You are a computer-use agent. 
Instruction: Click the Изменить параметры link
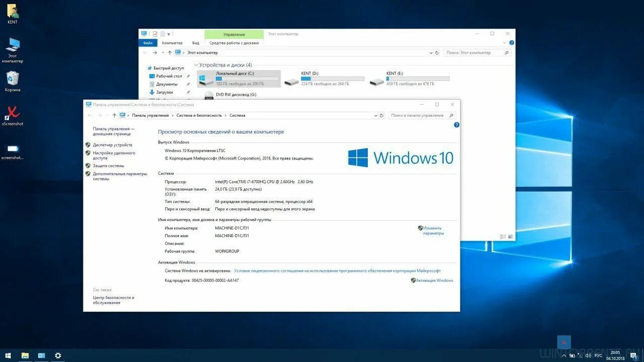coord(433,231)
